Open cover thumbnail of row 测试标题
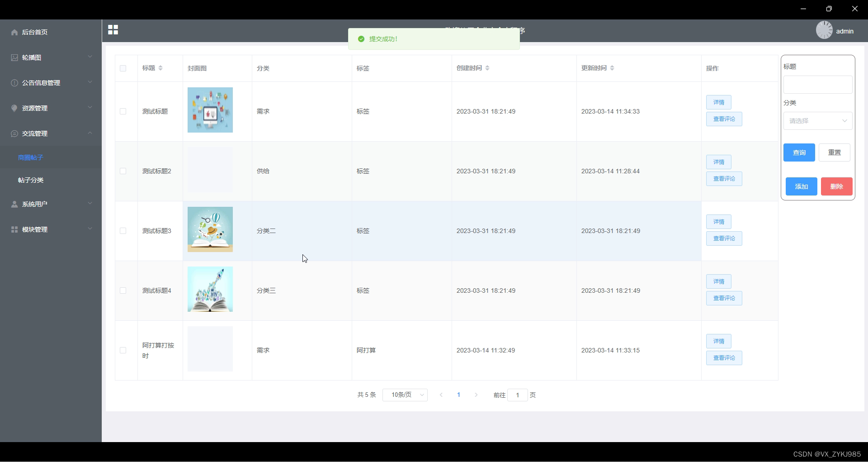Viewport: 868px width, 462px height. click(210, 110)
